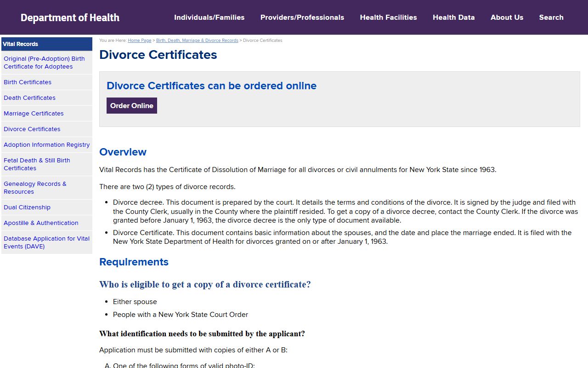Follow the Home Page breadcrumb link

point(140,40)
